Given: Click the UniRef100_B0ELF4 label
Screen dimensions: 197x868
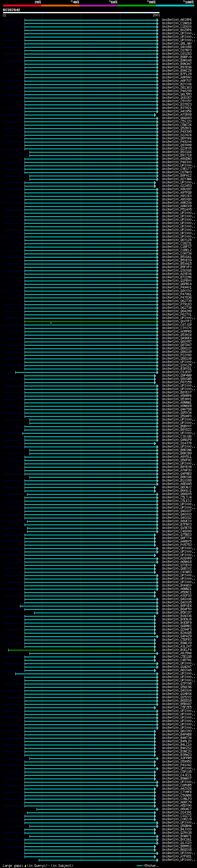Looking at the screenshot, I should 177,650.
